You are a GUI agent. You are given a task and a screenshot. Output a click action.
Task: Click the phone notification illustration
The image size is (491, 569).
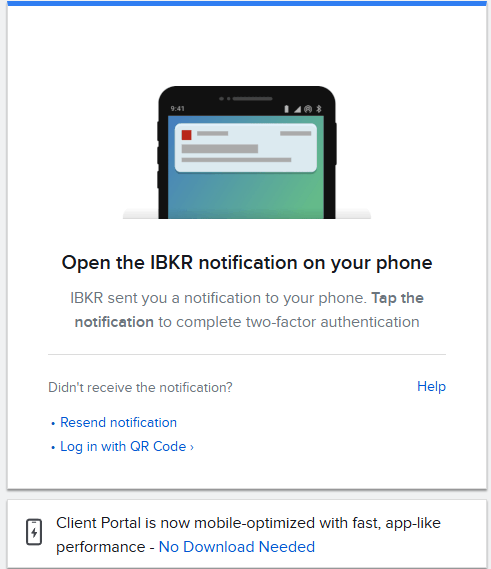[247, 152]
